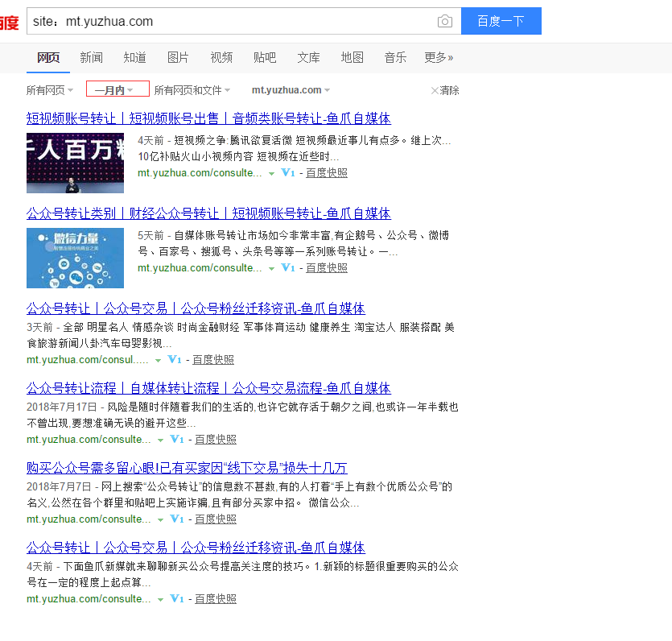Open 百度快照 for 公众号转让流程 result

tap(216, 439)
